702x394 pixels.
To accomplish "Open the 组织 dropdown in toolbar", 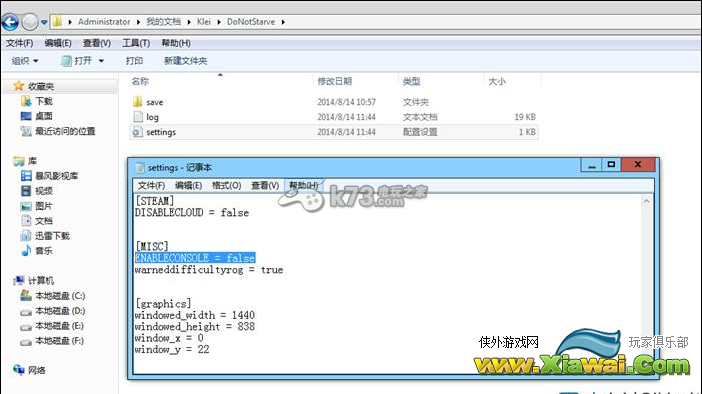I will click(x=25, y=60).
